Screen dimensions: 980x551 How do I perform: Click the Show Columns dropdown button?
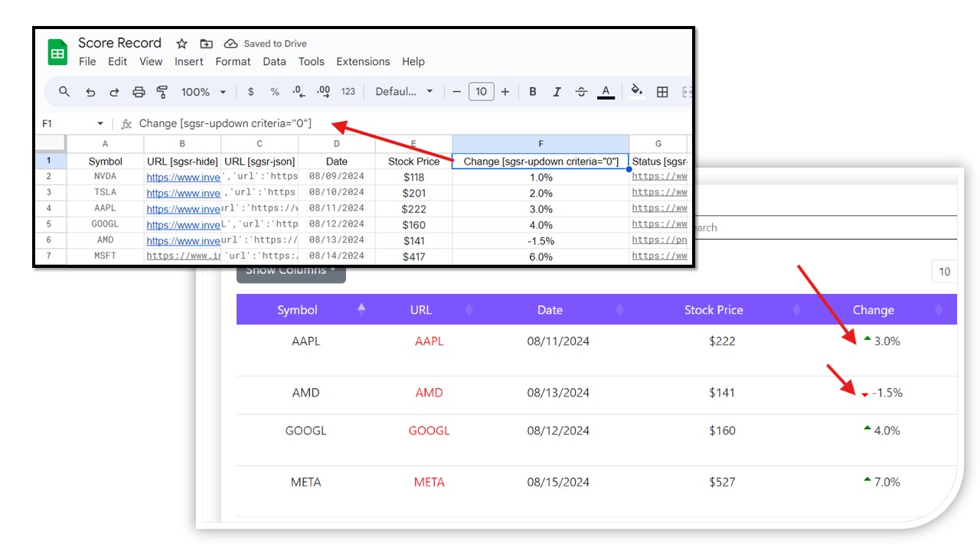click(291, 273)
